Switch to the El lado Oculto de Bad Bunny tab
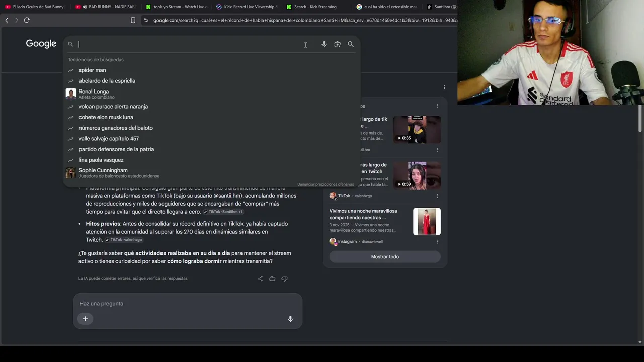The height and width of the screenshot is (362, 644). pos(35,7)
